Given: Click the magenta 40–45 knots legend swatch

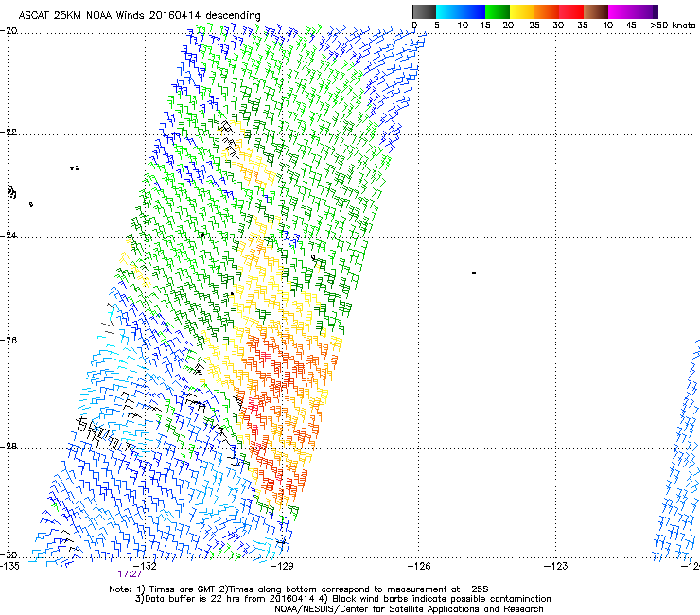Looking at the screenshot, I should (x=621, y=11).
